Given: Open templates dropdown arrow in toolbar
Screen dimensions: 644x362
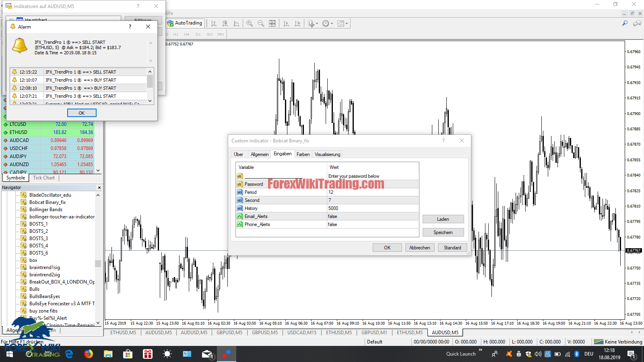Looking at the screenshot, I should point(347,23).
